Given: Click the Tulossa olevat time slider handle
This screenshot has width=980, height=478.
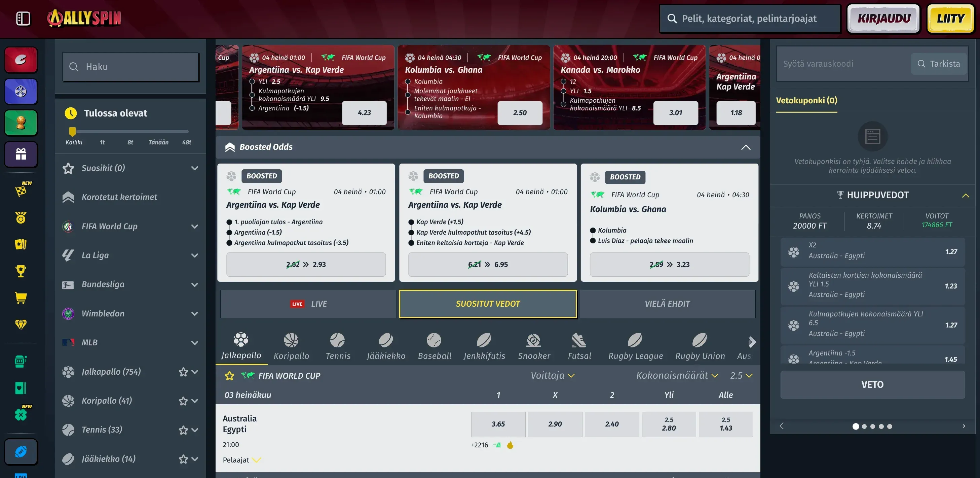Looking at the screenshot, I should (72, 131).
